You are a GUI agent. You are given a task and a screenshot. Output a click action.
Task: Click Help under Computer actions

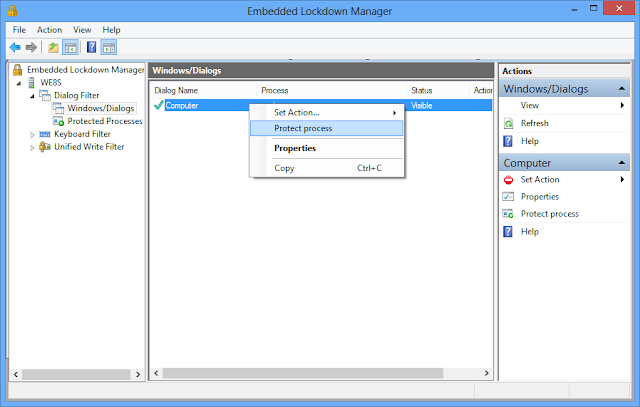tap(529, 232)
